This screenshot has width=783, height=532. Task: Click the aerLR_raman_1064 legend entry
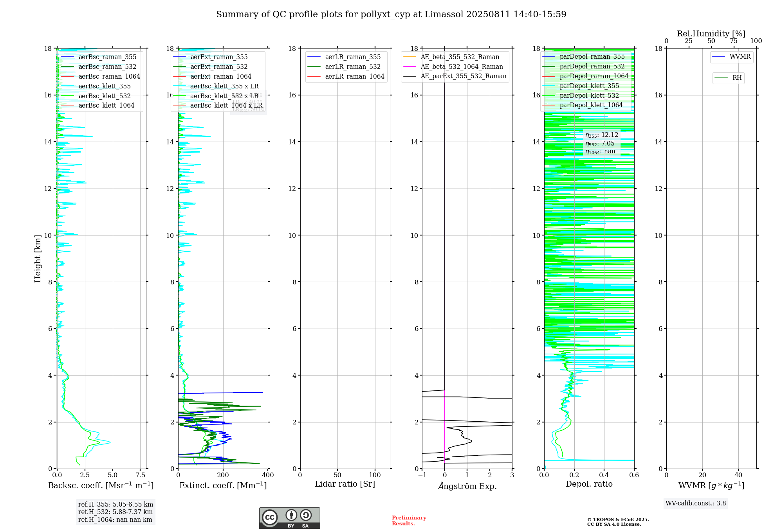click(346, 77)
